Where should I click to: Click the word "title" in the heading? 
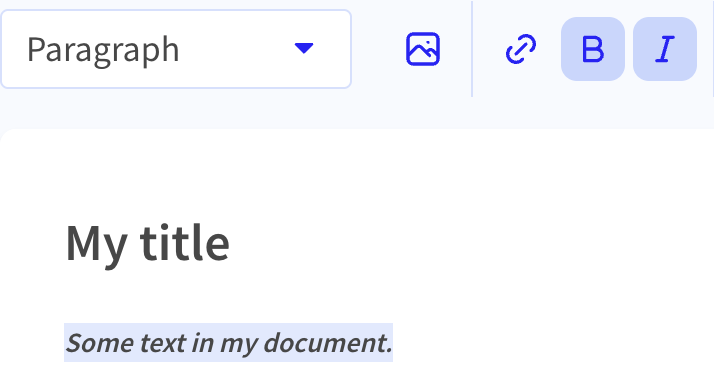[184, 243]
